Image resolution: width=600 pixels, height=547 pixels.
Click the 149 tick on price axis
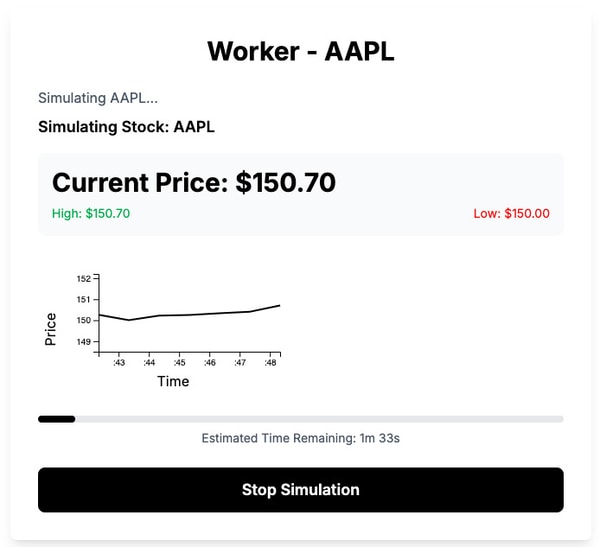[83, 342]
